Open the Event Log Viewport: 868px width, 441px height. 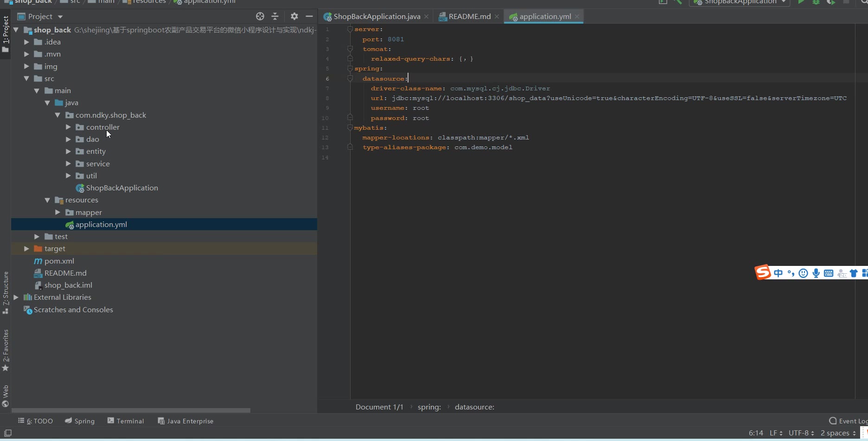coord(848,421)
